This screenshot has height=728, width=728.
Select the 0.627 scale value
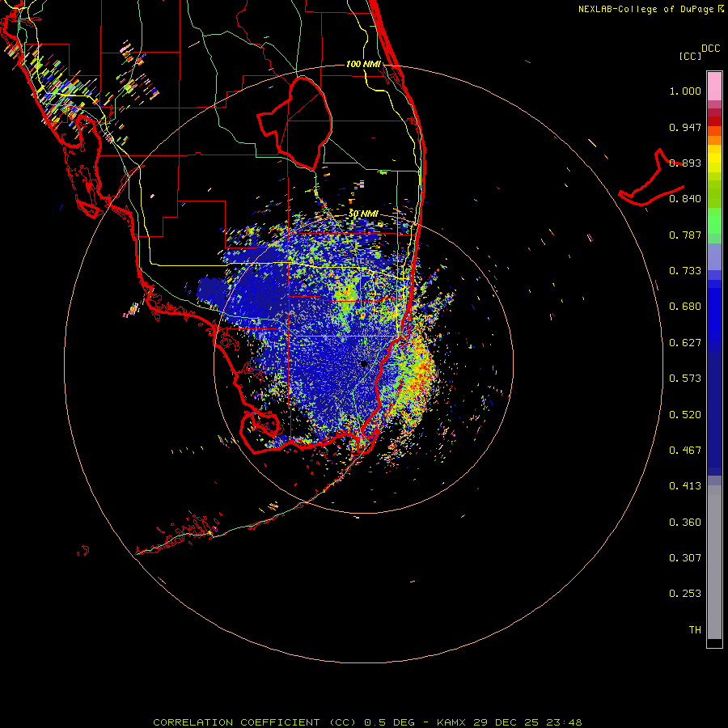(x=685, y=343)
